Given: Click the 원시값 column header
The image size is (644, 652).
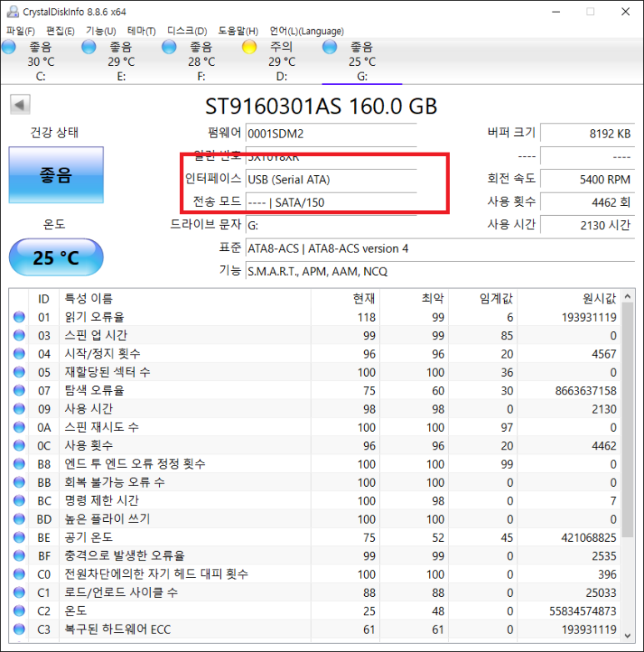Looking at the screenshot, I should tap(569, 298).
